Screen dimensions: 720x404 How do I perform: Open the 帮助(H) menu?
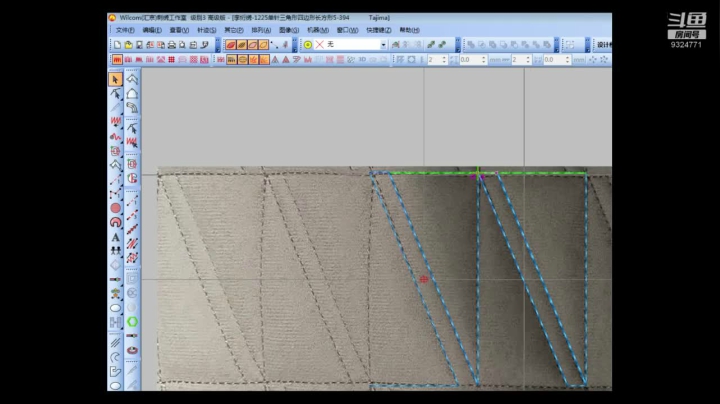click(x=409, y=30)
